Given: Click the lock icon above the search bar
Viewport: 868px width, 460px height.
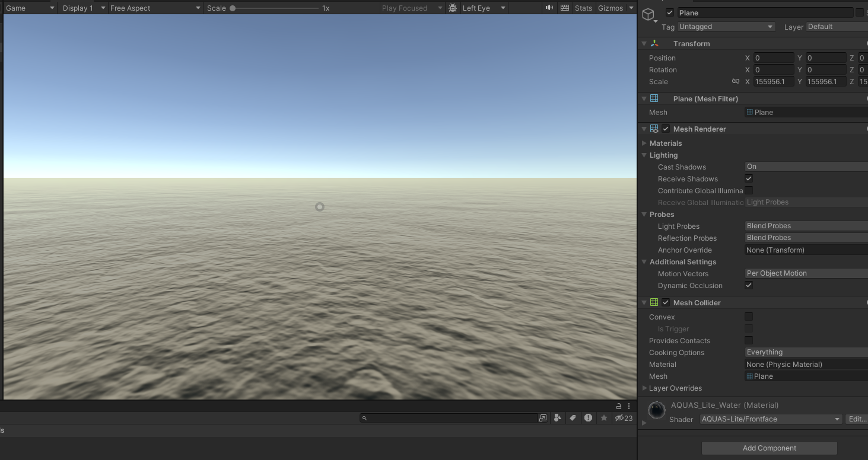Looking at the screenshot, I should pyautogui.click(x=619, y=406).
